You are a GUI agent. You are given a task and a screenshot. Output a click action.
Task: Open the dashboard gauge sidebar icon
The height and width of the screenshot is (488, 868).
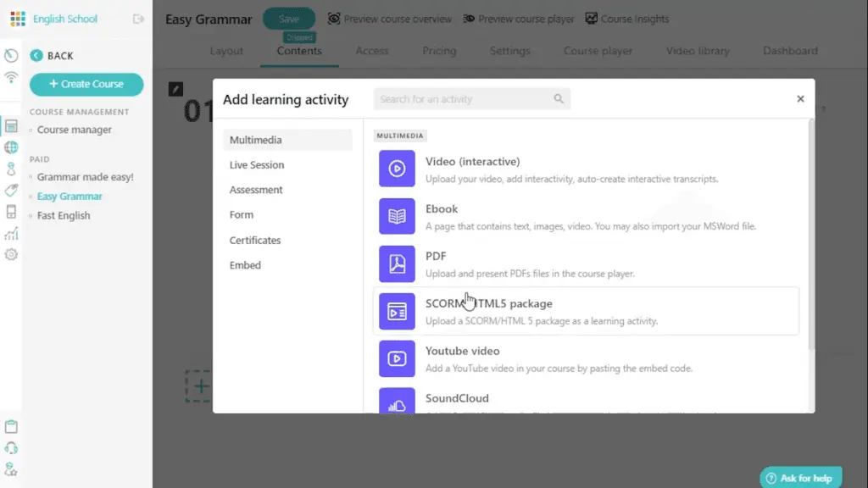click(11, 55)
